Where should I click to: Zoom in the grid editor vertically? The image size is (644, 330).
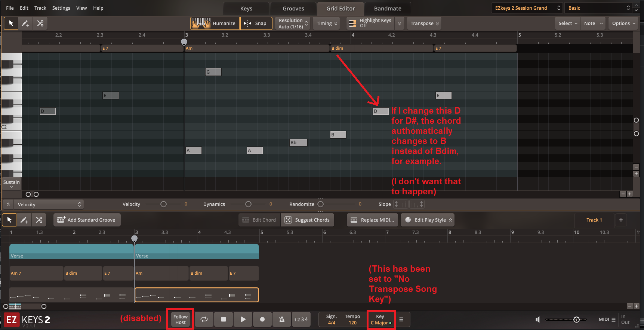pos(636,174)
